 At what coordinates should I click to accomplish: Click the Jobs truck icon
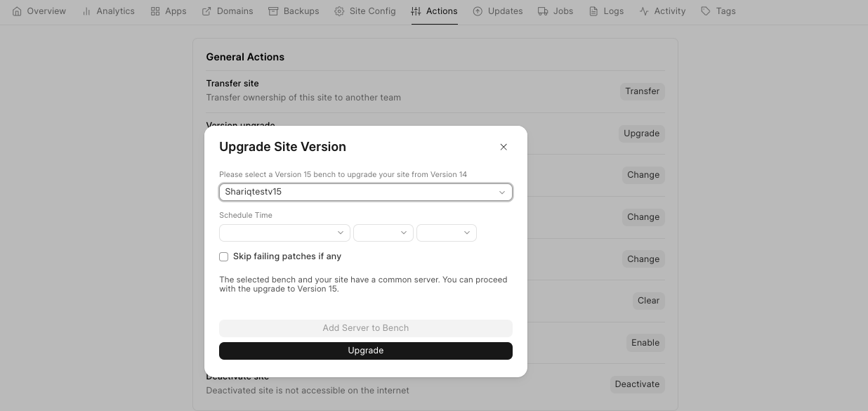click(x=543, y=11)
